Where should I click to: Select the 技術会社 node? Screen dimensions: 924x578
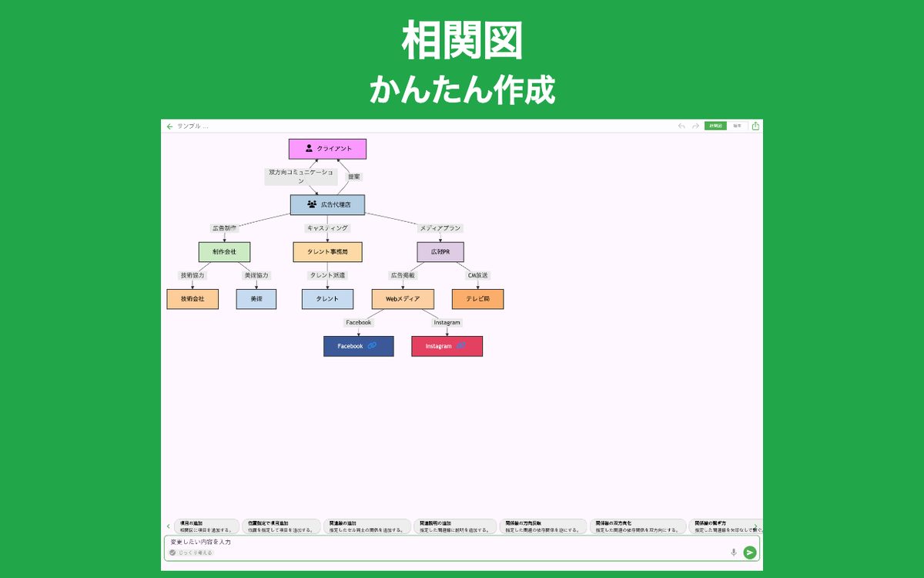point(192,299)
